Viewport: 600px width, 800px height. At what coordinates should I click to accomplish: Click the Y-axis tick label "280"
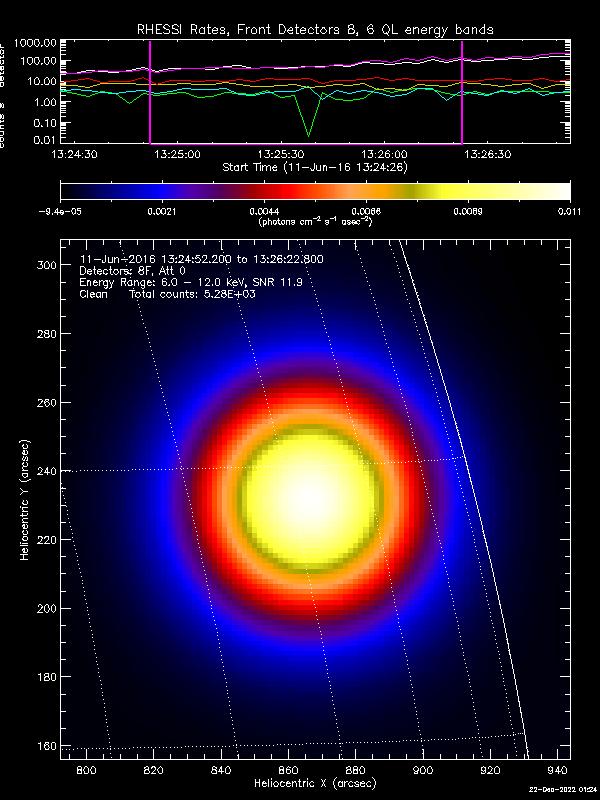point(46,334)
